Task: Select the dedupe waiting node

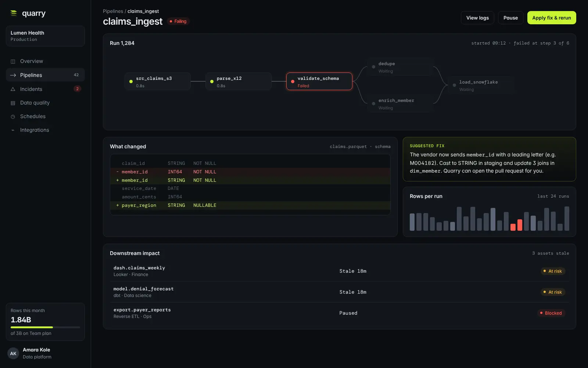Action: [x=400, y=67]
